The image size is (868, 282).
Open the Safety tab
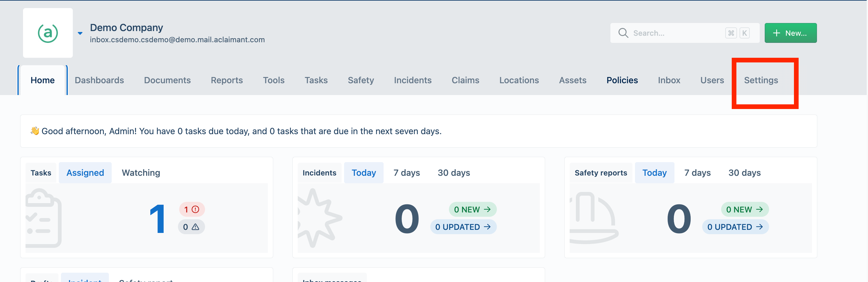pyautogui.click(x=361, y=80)
